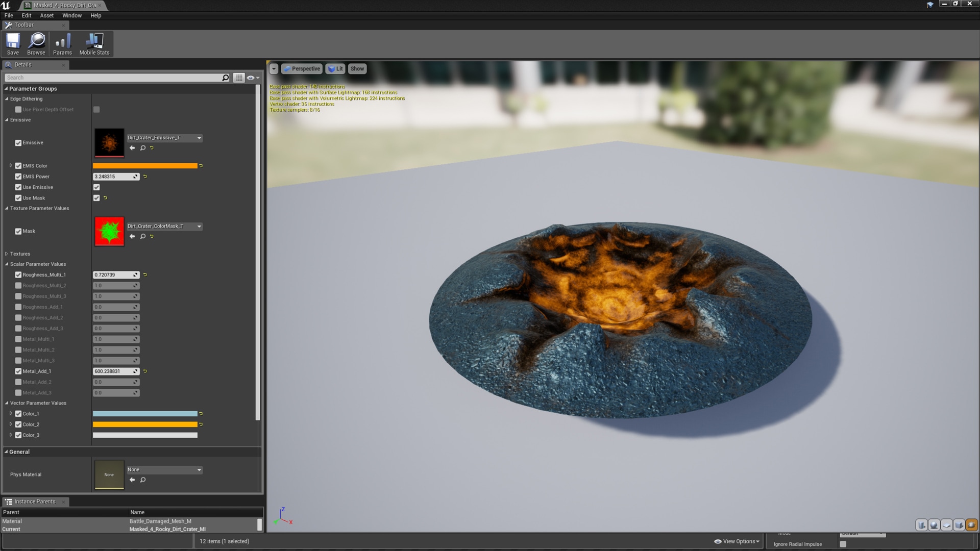Click the Lit view mode button
The height and width of the screenshot is (551, 980).
[x=335, y=69]
